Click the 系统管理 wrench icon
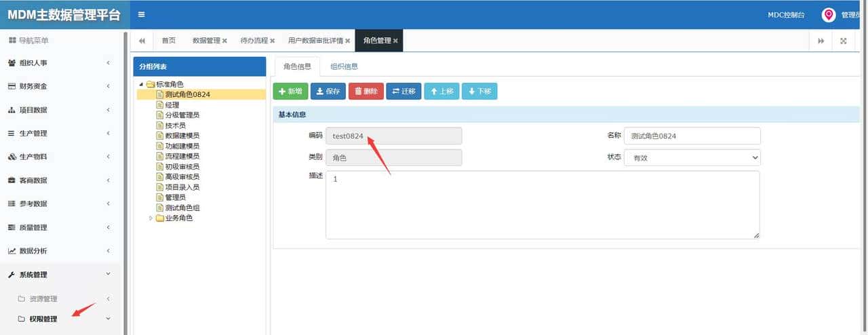This screenshot has width=868, height=335. coord(12,275)
